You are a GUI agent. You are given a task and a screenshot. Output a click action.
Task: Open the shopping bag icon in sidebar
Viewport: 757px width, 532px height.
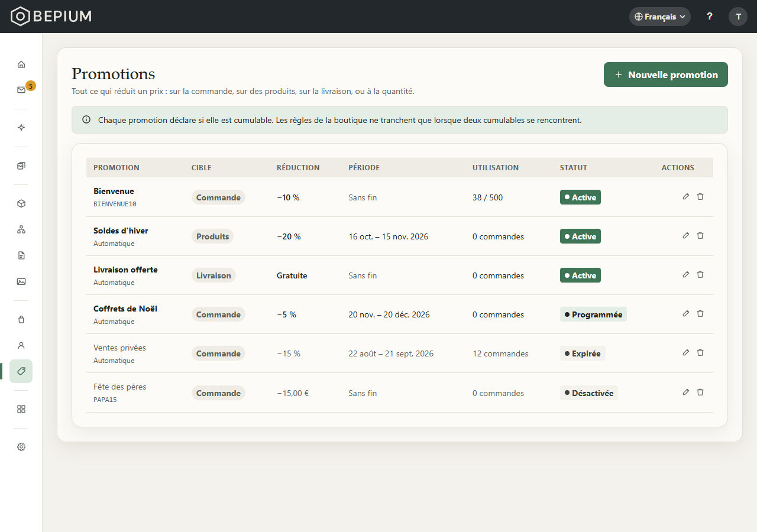tap(21, 319)
